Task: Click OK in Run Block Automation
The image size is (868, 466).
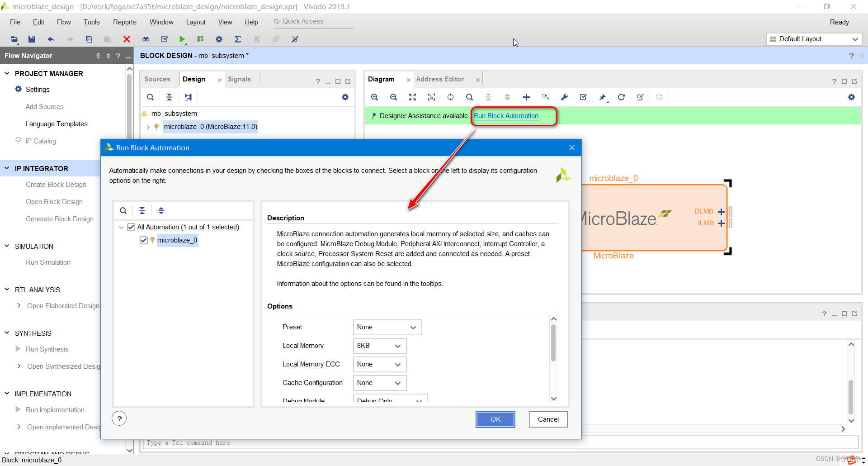Action: [x=495, y=419]
